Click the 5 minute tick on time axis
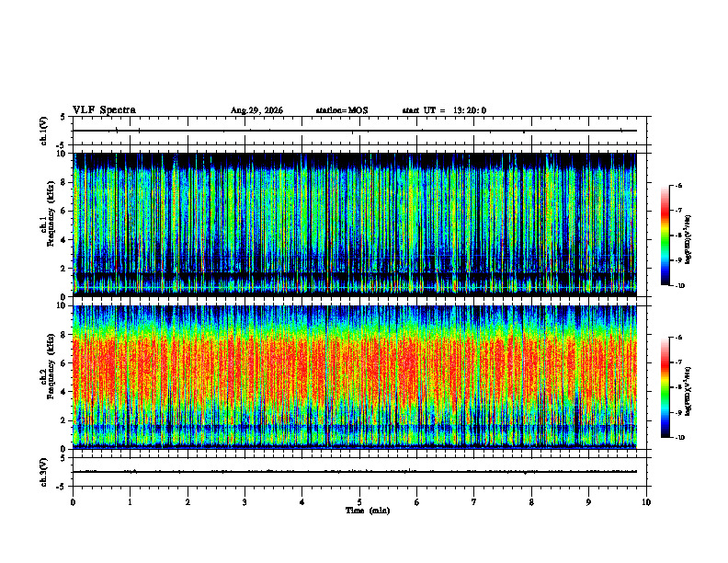Screen dimensions: 728x563 [x=359, y=502]
